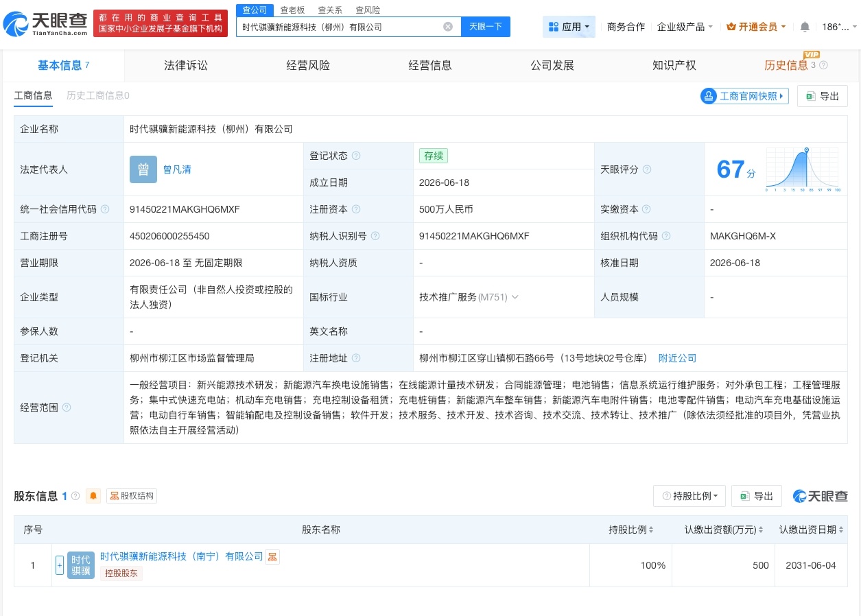Viewport: 861px width, 616px height.
Task: Click the help icon next to 天眼评分
Action: point(647,169)
